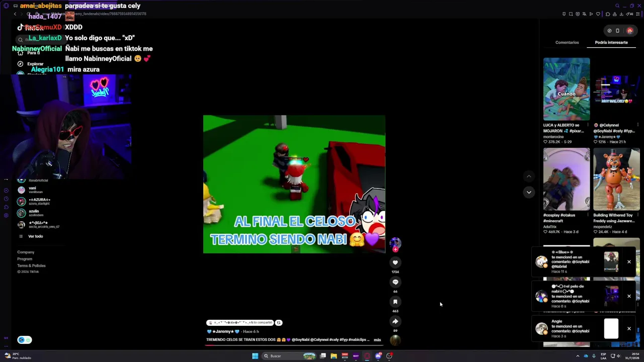Dismiss the Angie mention notification
This screenshot has height=362, width=644.
pos(629,329)
